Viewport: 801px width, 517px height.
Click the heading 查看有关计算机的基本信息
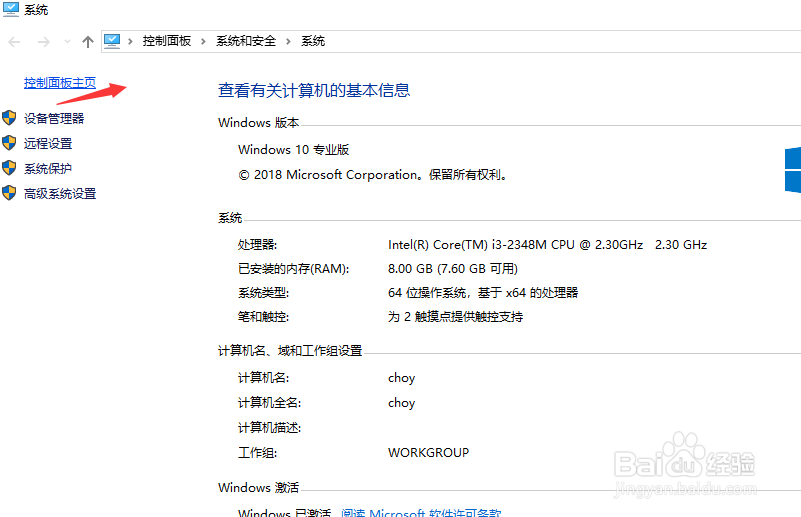314,90
